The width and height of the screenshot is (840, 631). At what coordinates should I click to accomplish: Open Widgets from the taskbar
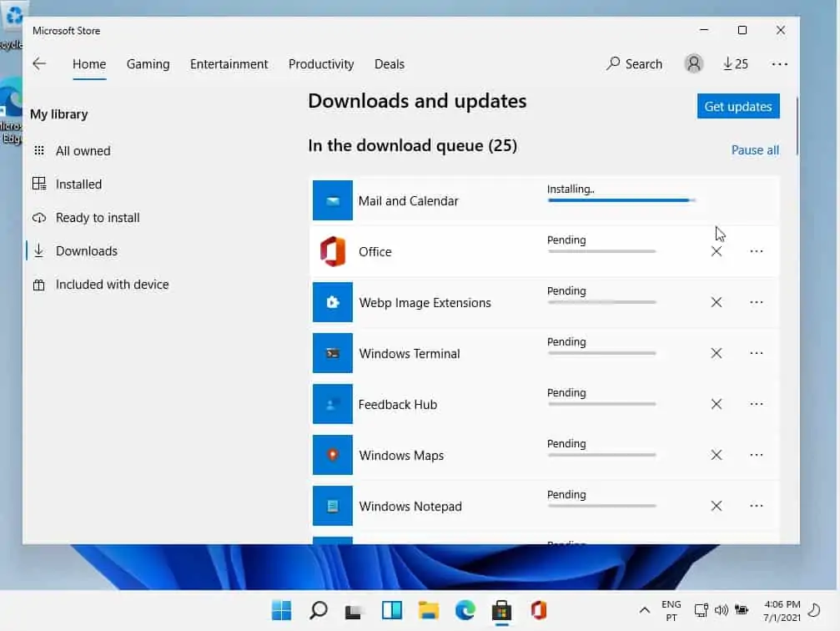(x=391, y=610)
